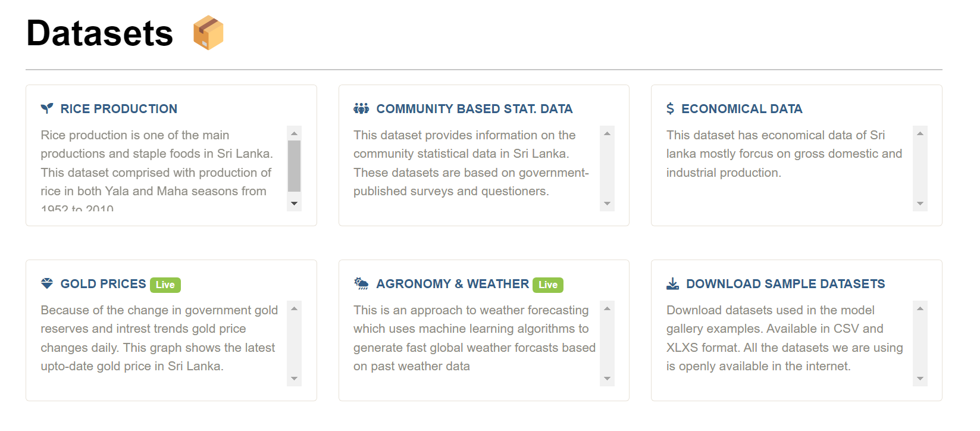Screen dimensions: 980x431
Task: Click the community people icon
Action: coord(361,108)
